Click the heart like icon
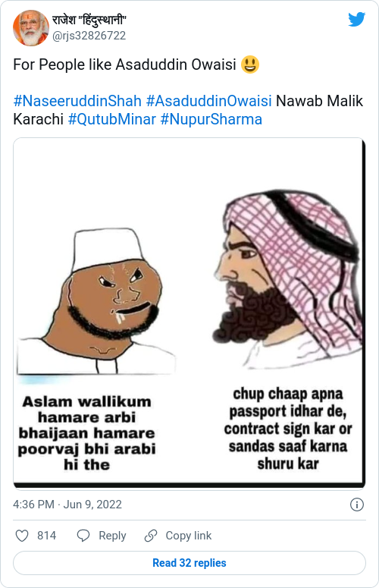Viewport: 379px width, 588px height. [x=22, y=536]
